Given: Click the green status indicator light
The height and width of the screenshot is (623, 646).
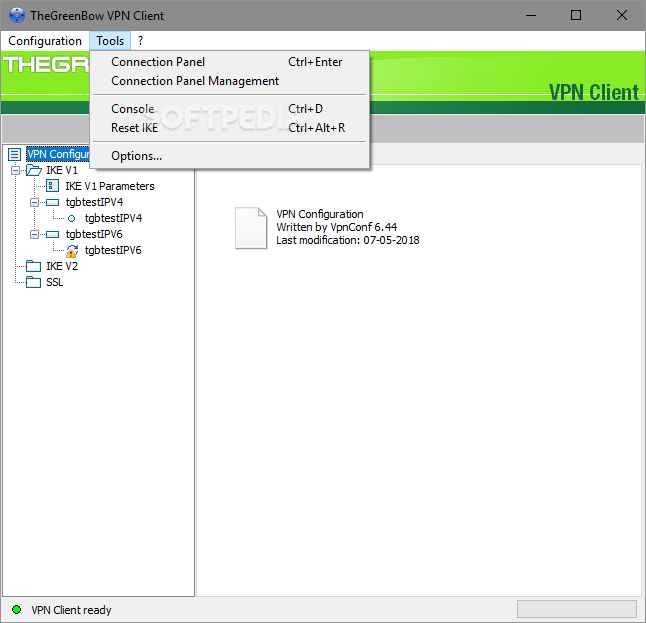Looking at the screenshot, I should (x=16, y=609).
